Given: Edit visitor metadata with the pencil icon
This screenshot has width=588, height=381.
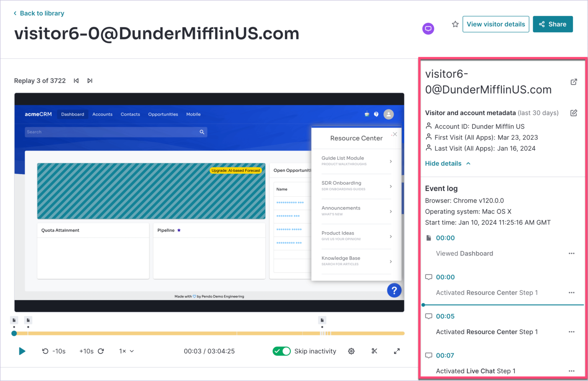Looking at the screenshot, I should pyautogui.click(x=573, y=113).
